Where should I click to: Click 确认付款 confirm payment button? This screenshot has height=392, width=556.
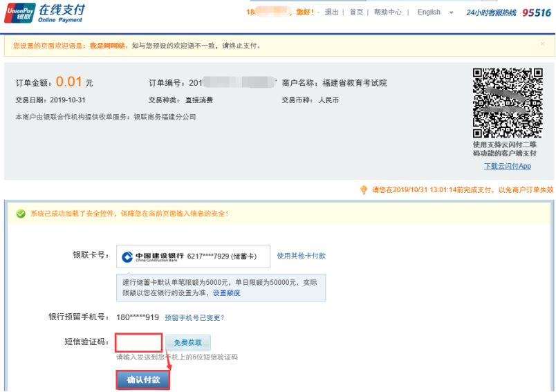(142, 380)
